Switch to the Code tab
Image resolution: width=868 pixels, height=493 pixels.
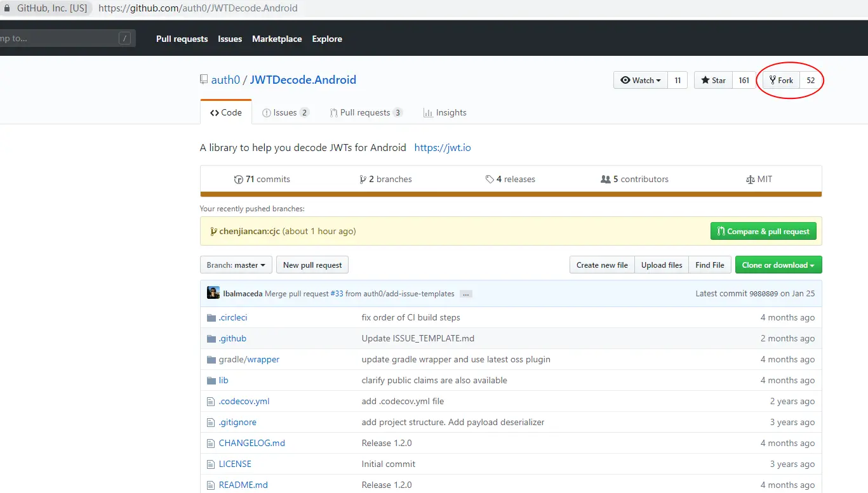[x=226, y=112]
